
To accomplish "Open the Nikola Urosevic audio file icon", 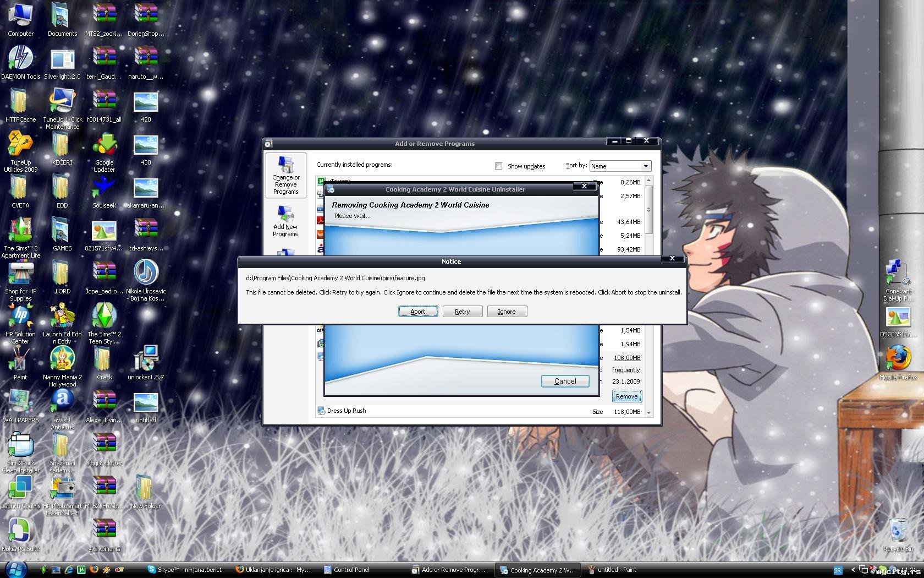I will click(146, 281).
